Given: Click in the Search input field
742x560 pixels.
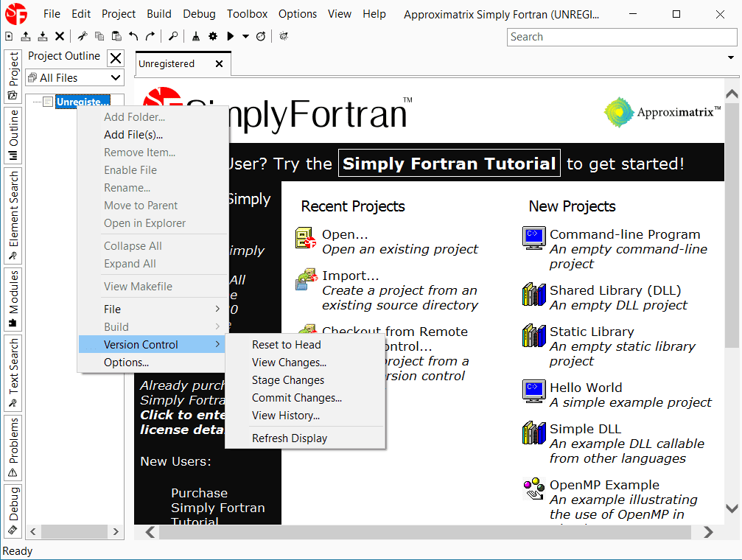Looking at the screenshot, I should pos(622,37).
